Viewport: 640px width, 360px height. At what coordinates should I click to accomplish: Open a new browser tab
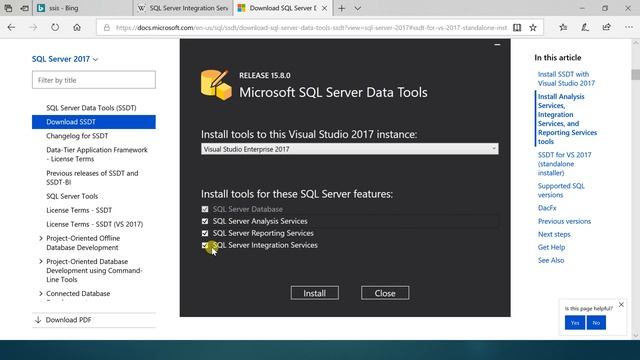point(342,8)
